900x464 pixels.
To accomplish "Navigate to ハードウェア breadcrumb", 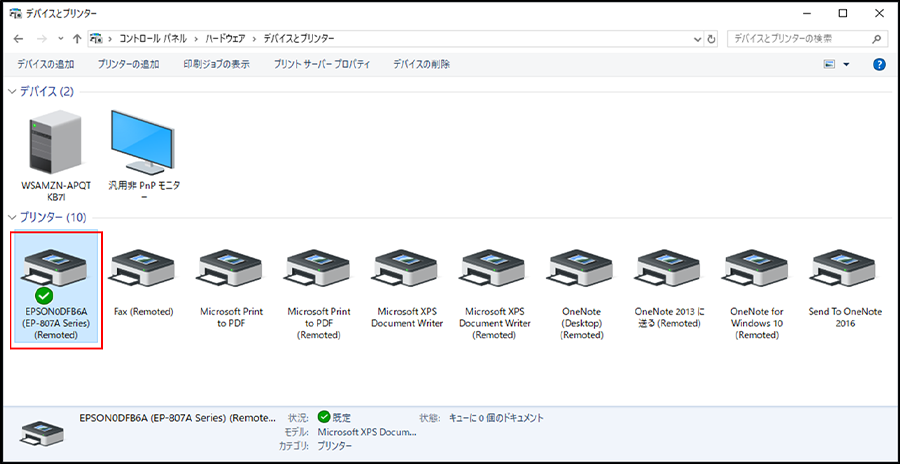I will pos(226,39).
